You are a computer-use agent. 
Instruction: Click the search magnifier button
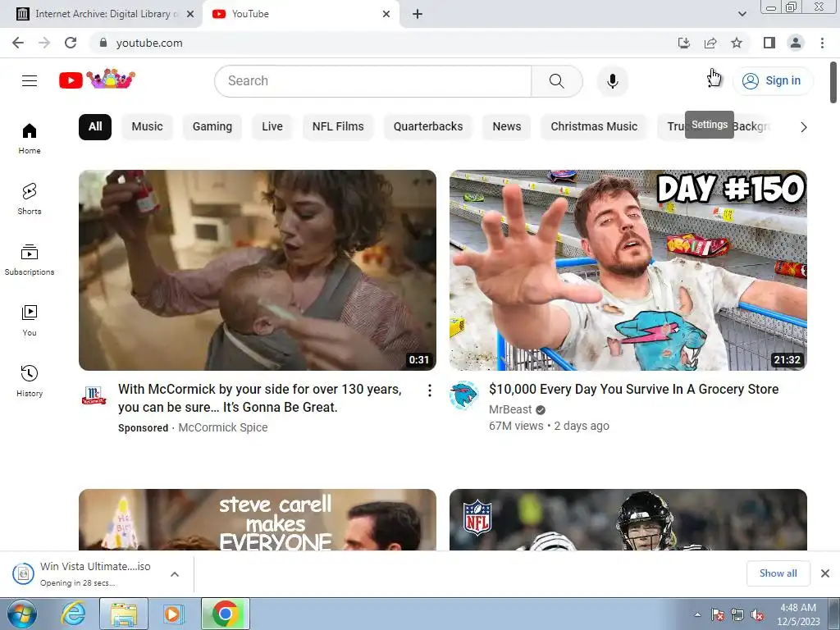point(557,81)
